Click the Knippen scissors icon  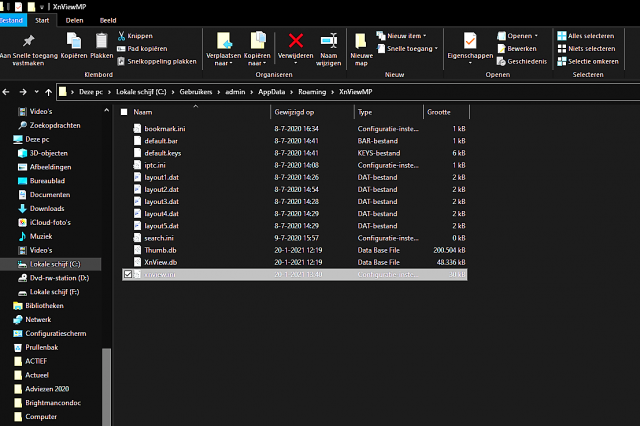pyautogui.click(x=121, y=36)
